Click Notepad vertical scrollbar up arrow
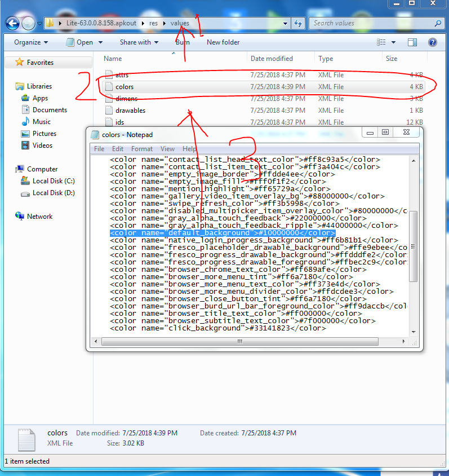This screenshot has width=449, height=476. pyautogui.click(x=414, y=160)
